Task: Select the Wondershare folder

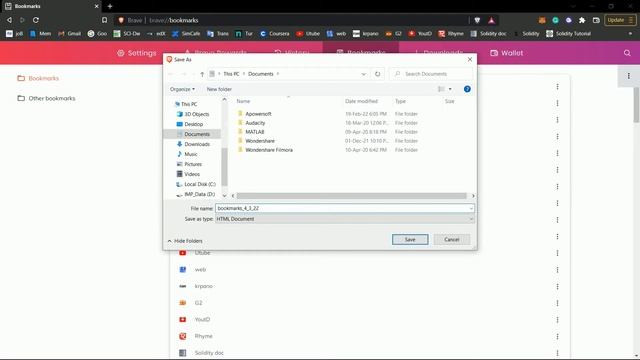Action: [260, 141]
